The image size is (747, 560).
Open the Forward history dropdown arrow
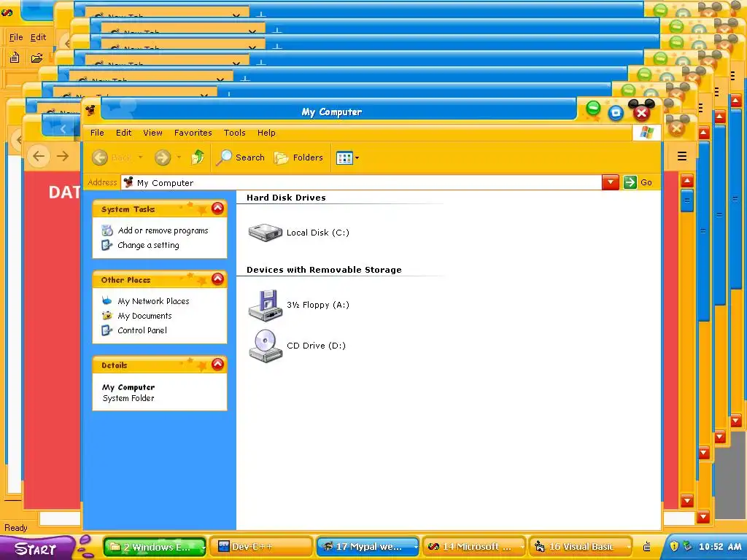[179, 157]
